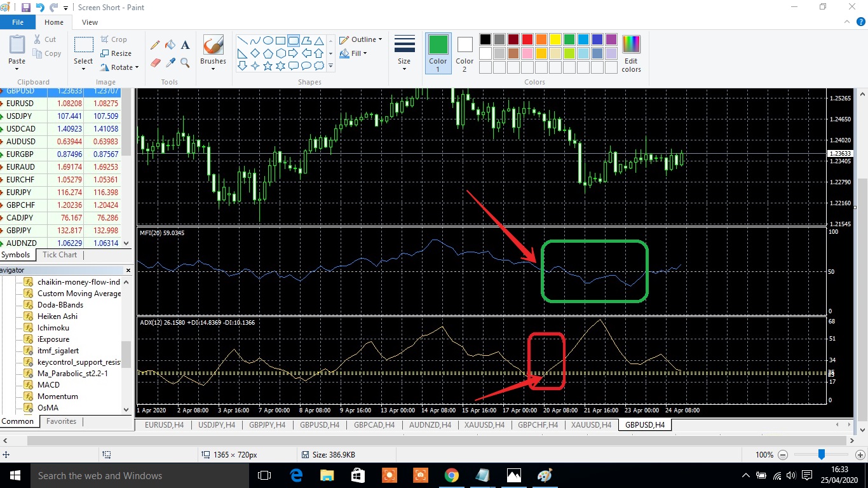
Task: Open the Edit colors dialog
Action: click(x=630, y=51)
